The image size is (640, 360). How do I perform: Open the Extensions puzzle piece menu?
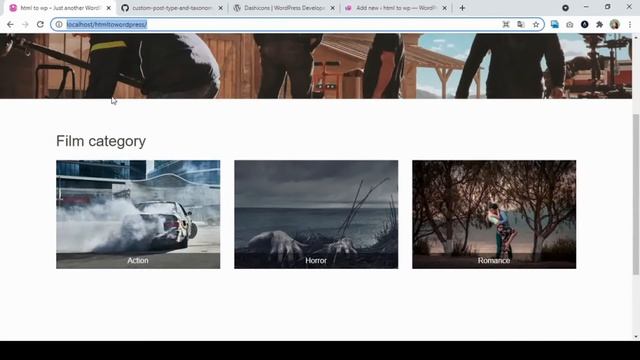(x=599, y=24)
